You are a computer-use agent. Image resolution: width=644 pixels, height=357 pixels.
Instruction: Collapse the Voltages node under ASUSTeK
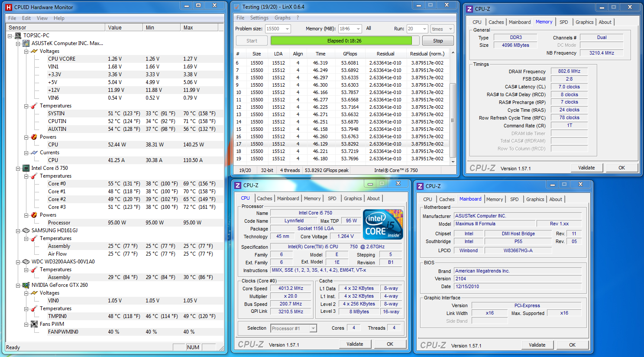pyautogui.click(x=26, y=51)
